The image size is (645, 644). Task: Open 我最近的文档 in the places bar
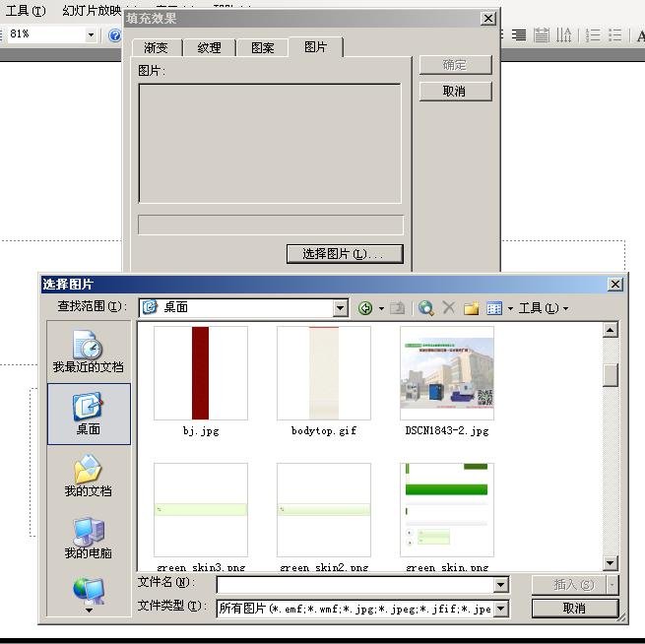click(88, 352)
